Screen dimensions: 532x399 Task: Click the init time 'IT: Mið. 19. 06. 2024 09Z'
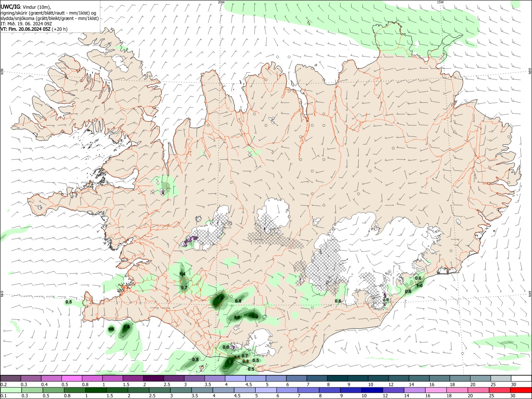pyautogui.click(x=26, y=24)
